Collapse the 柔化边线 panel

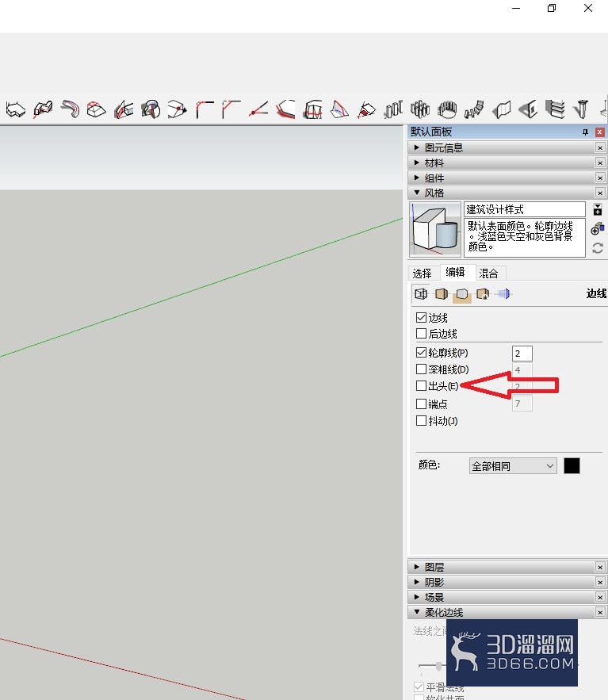pyautogui.click(x=507, y=612)
